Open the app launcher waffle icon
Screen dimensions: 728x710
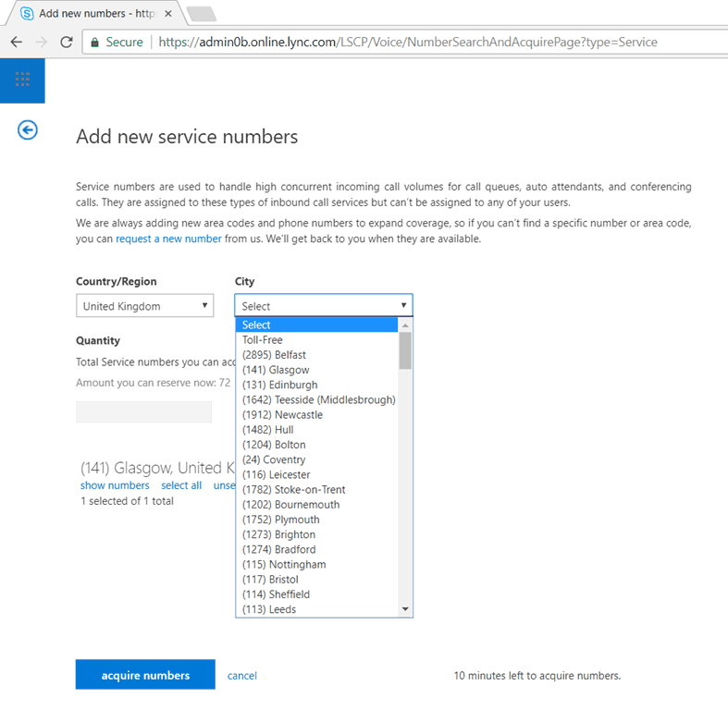click(x=22, y=80)
